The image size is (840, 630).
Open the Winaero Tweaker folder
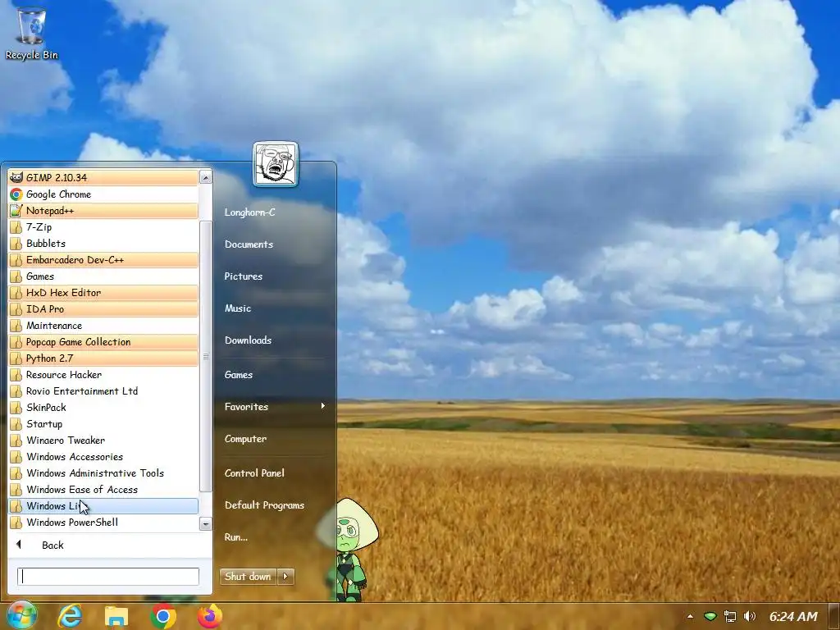pos(103,441)
